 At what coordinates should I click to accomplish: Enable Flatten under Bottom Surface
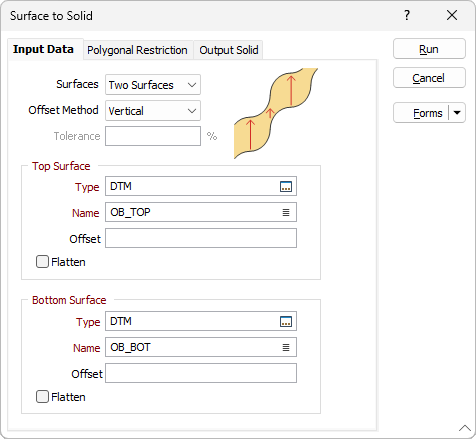(x=42, y=397)
